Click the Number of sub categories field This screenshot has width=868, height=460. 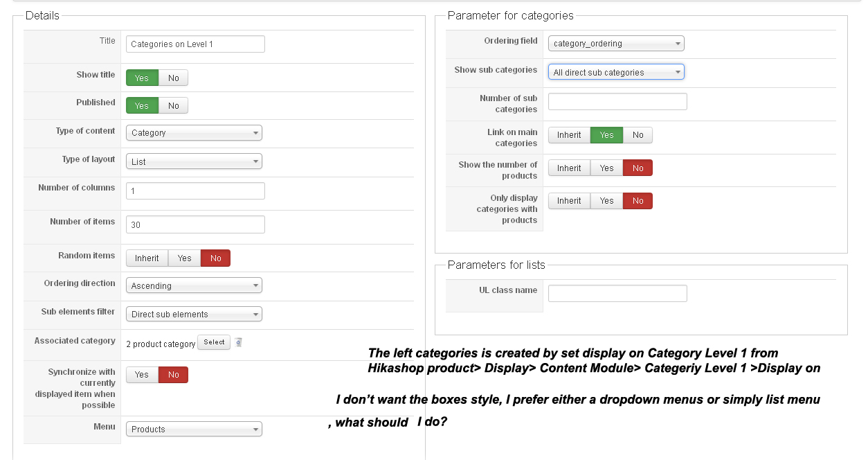pyautogui.click(x=617, y=102)
